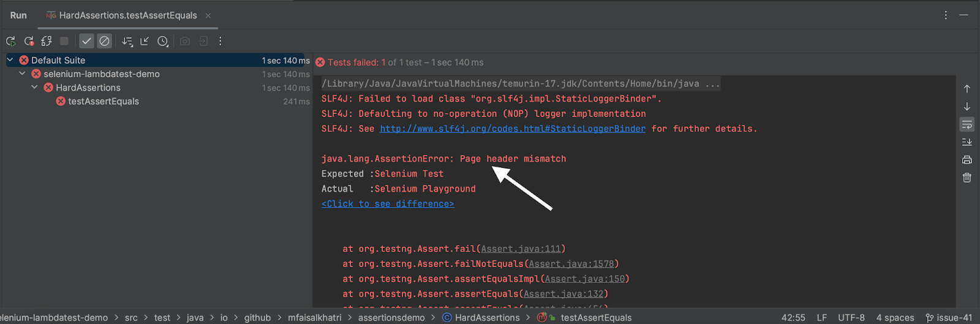Click the console up arrow icon
Viewport: 980px width, 324px height.
[x=967, y=89]
